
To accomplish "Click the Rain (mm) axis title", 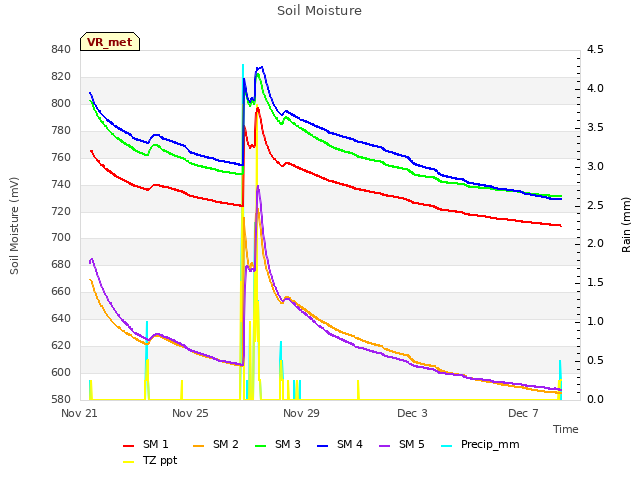I will 626,225.
